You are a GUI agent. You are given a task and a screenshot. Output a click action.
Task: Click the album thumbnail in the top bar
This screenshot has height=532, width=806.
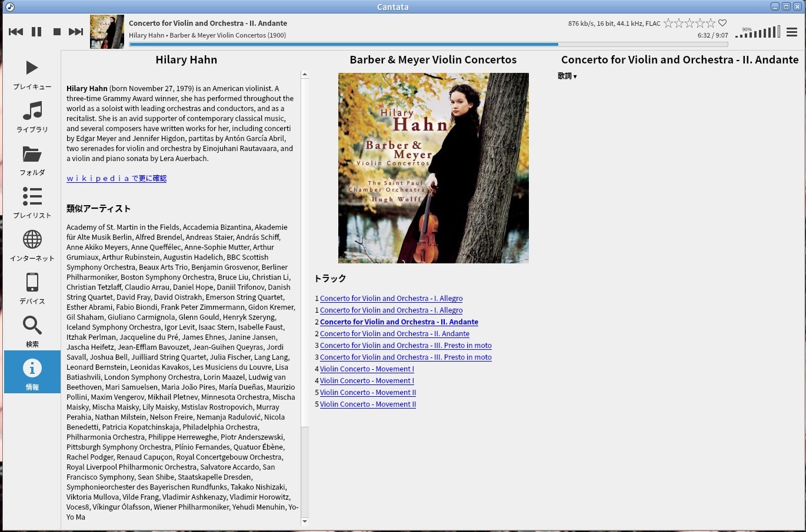(x=107, y=32)
